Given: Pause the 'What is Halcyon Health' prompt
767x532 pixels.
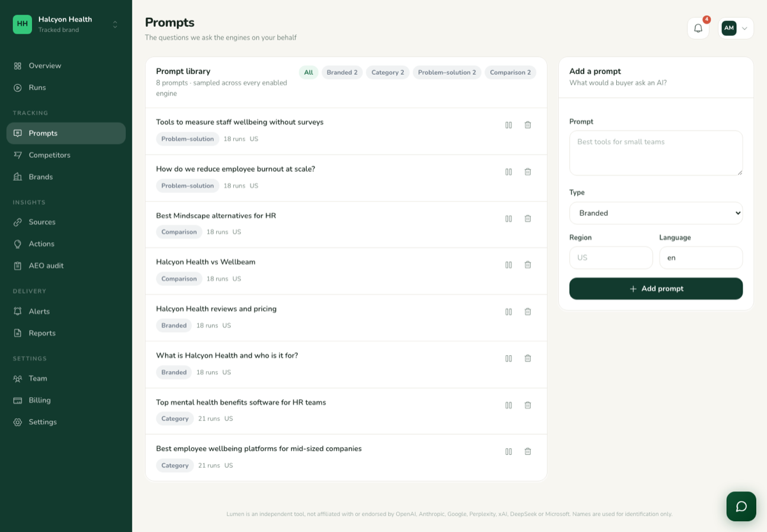Looking at the screenshot, I should tap(509, 358).
